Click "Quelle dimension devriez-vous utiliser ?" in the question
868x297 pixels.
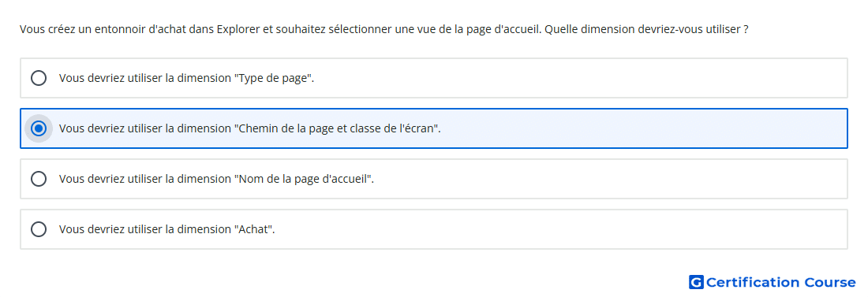pyautogui.click(x=646, y=29)
